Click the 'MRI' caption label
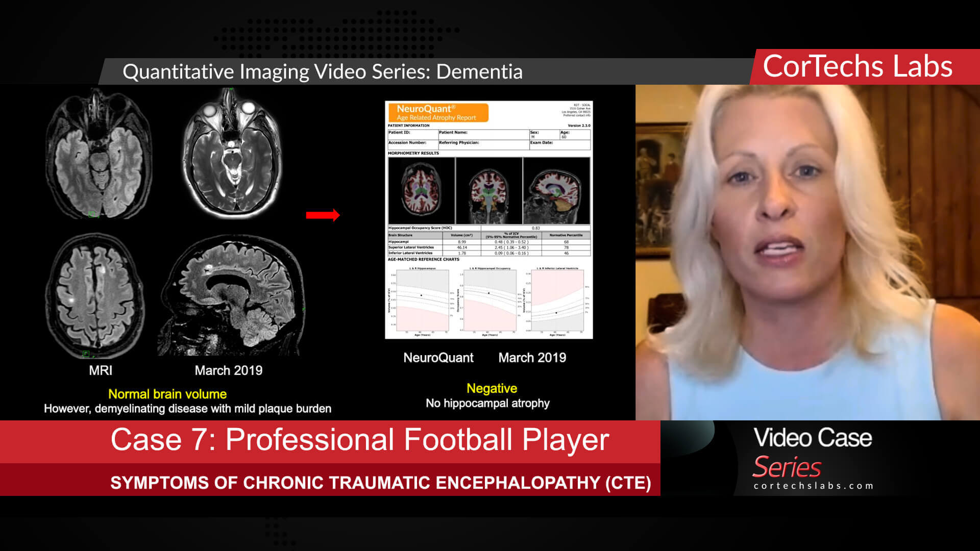Viewport: 980px width, 551px height. point(101,370)
